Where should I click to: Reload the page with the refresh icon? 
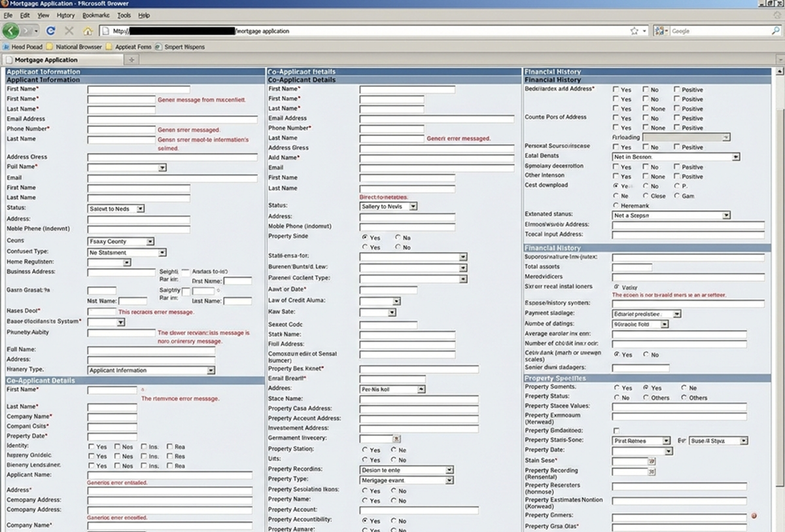tap(50, 31)
